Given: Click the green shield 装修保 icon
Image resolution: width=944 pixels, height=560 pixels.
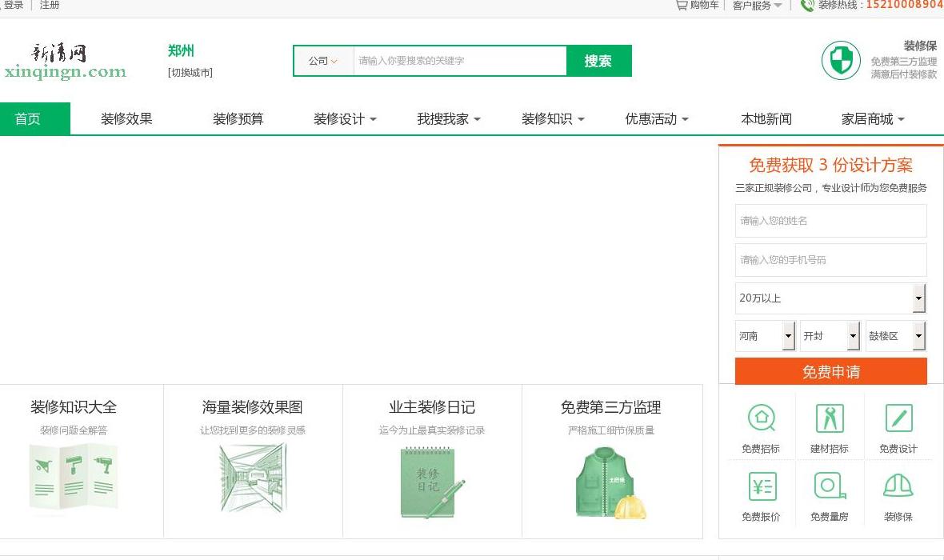Looking at the screenshot, I should click(x=841, y=60).
